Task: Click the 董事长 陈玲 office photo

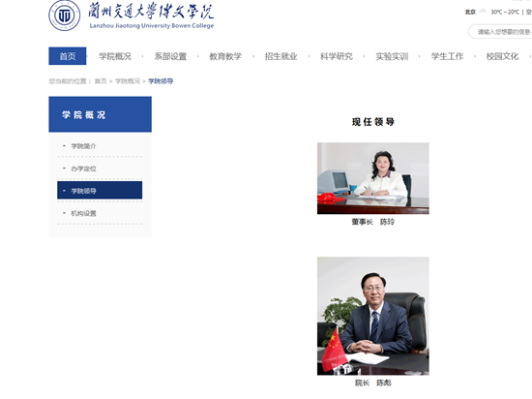Action: click(372, 178)
